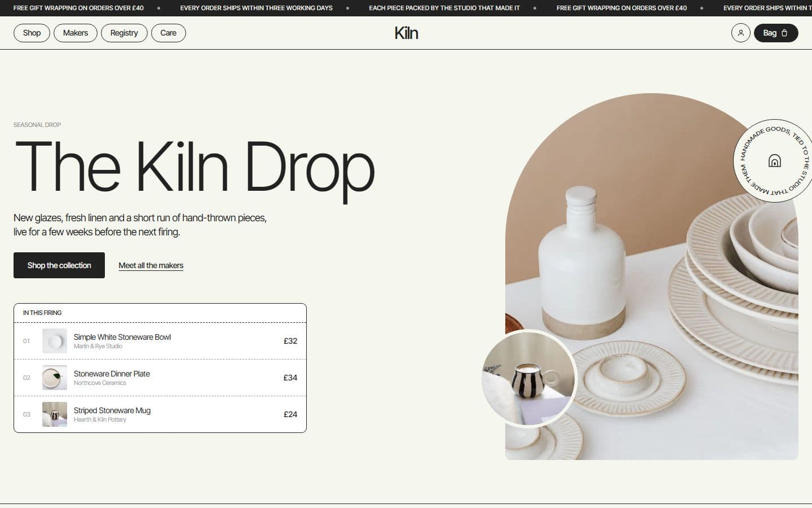
Task: Click the Marlin & Rye Studio maker name
Action: coord(98,346)
